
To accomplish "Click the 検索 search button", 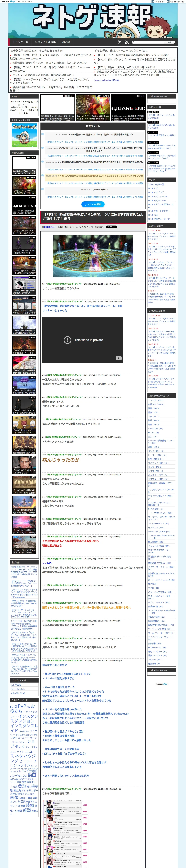I will click(170, 42).
